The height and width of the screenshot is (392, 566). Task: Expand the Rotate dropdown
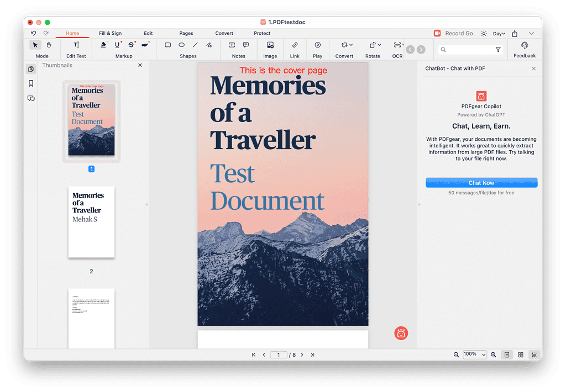(x=379, y=45)
